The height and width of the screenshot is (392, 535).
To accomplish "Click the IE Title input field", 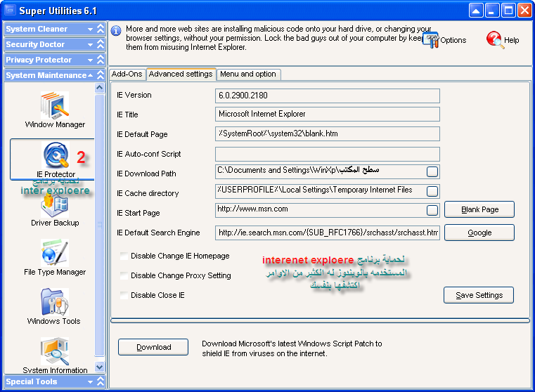I will coord(327,115).
